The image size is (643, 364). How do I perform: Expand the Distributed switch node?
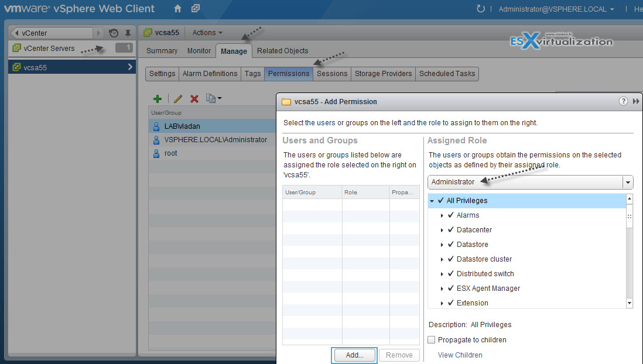442,274
